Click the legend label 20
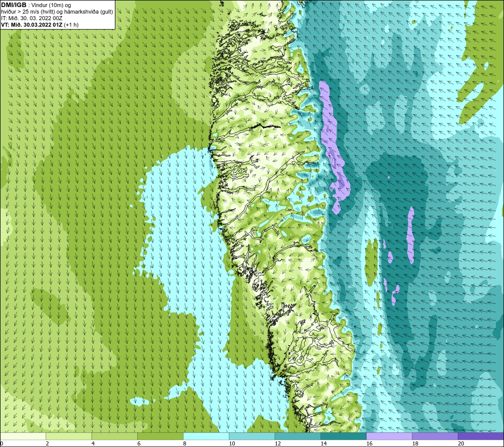Viewport: 504px width, 447px height. (x=461, y=443)
